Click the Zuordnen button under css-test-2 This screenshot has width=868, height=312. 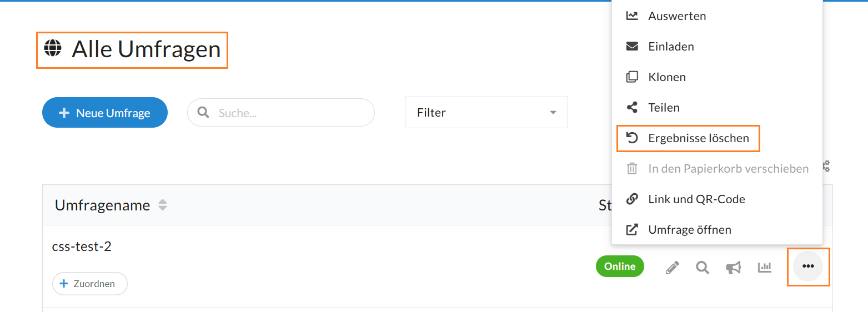tap(89, 284)
